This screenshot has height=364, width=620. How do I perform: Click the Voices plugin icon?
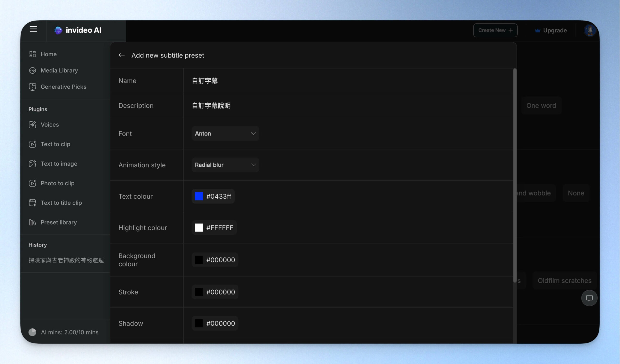32,125
